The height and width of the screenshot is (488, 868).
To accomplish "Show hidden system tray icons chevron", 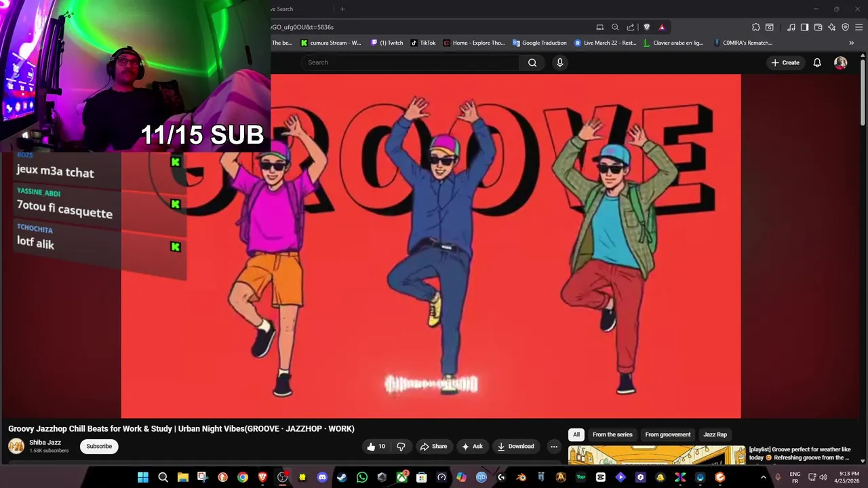I will (764, 477).
